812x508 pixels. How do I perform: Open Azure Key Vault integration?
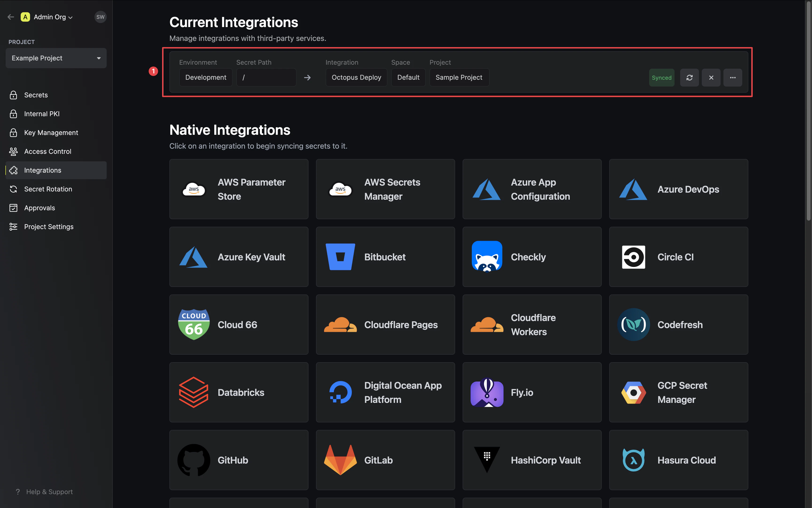[x=239, y=257]
